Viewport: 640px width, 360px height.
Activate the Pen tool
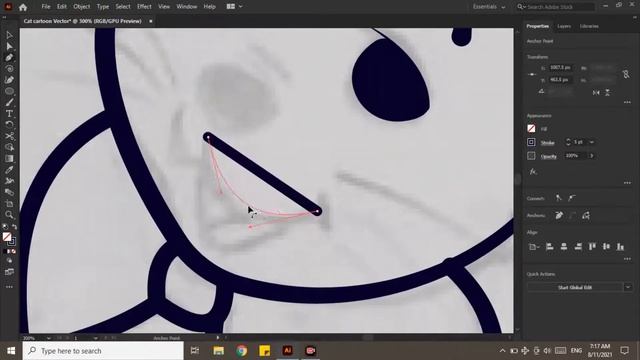tap(9, 58)
